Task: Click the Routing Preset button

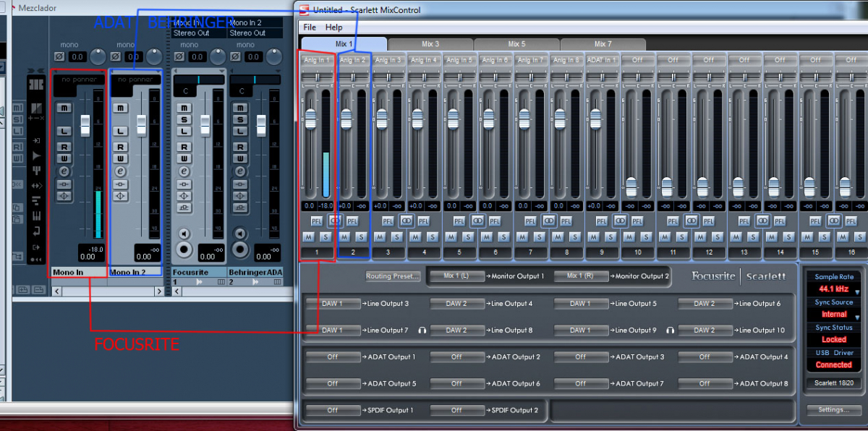Action: (393, 276)
